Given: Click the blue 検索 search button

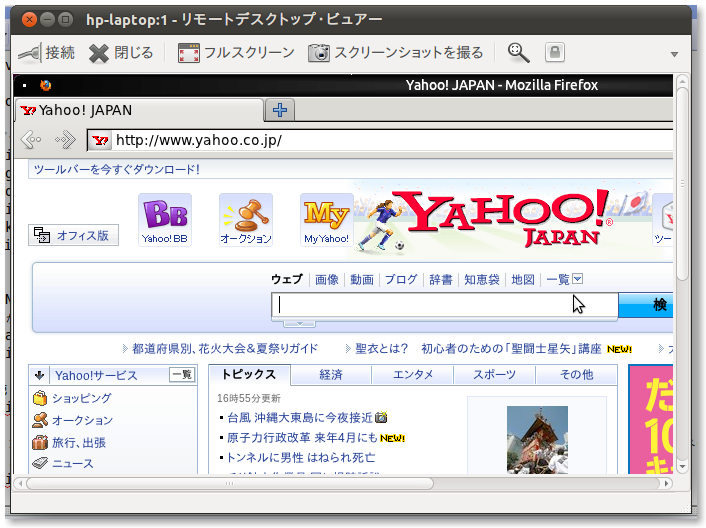Looking at the screenshot, I should click(x=646, y=305).
